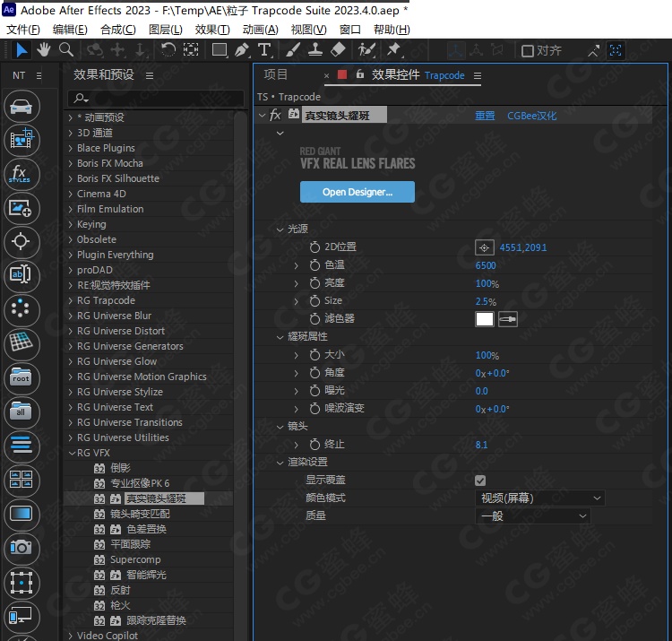Click the effects search input field

point(156,99)
